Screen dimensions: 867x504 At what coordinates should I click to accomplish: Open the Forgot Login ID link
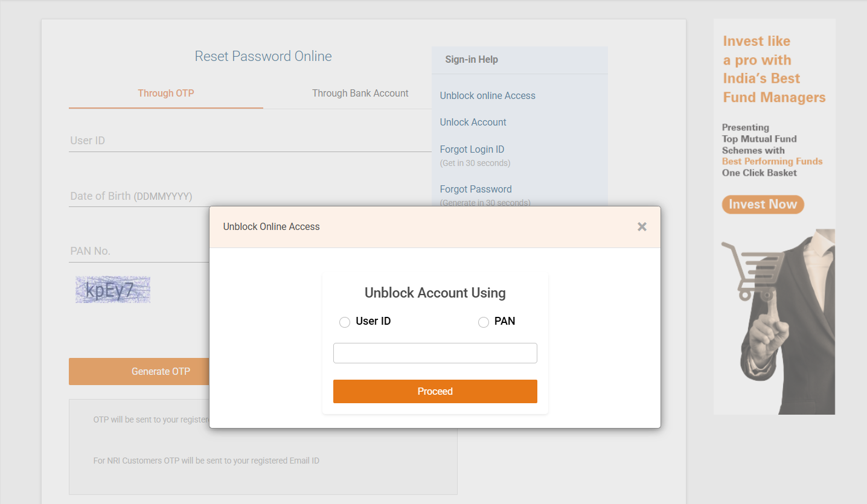click(x=472, y=150)
